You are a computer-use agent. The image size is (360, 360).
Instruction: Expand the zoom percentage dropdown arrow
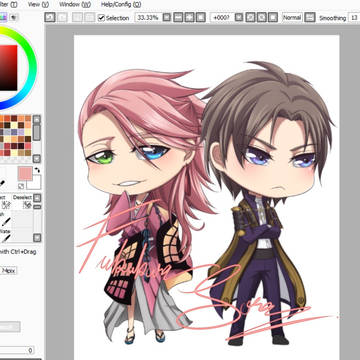[167, 17]
